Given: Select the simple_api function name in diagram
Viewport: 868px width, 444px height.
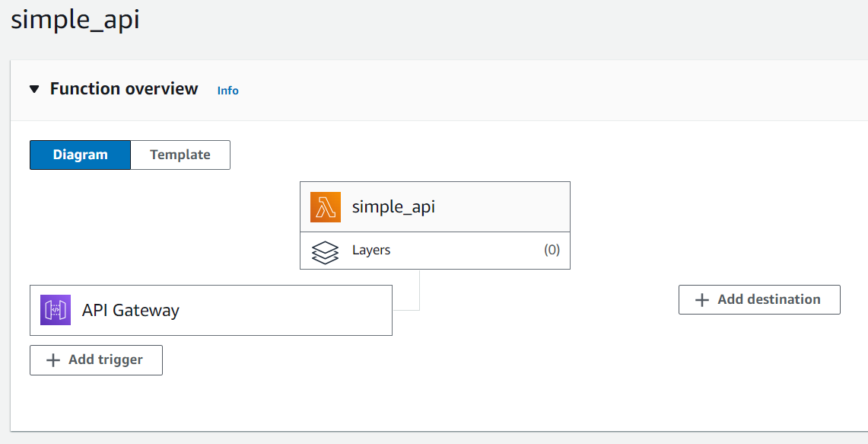Looking at the screenshot, I should point(393,206).
